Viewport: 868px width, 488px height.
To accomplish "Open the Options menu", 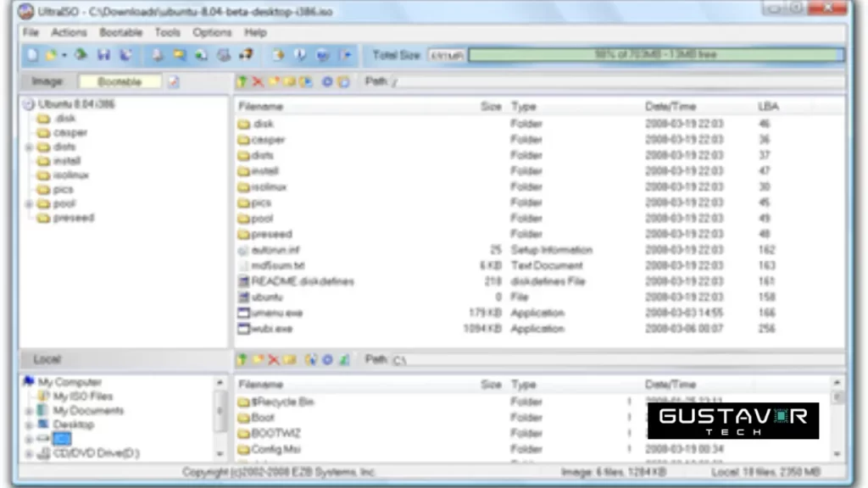I will [212, 33].
